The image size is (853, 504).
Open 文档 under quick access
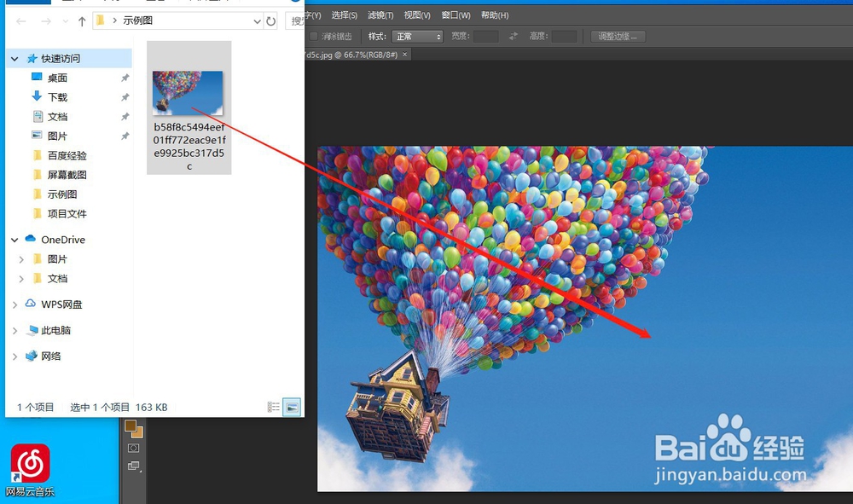click(57, 117)
